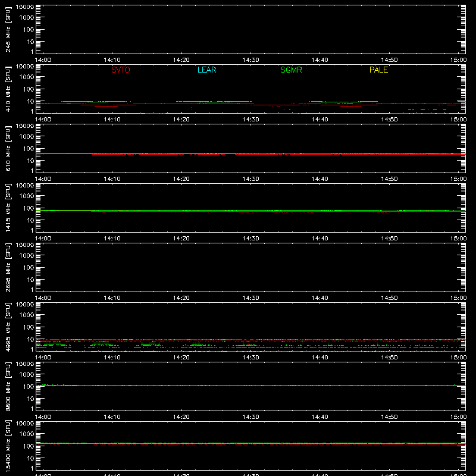Click the 4995 MHz [SFU] axis title

pyautogui.click(x=8, y=327)
